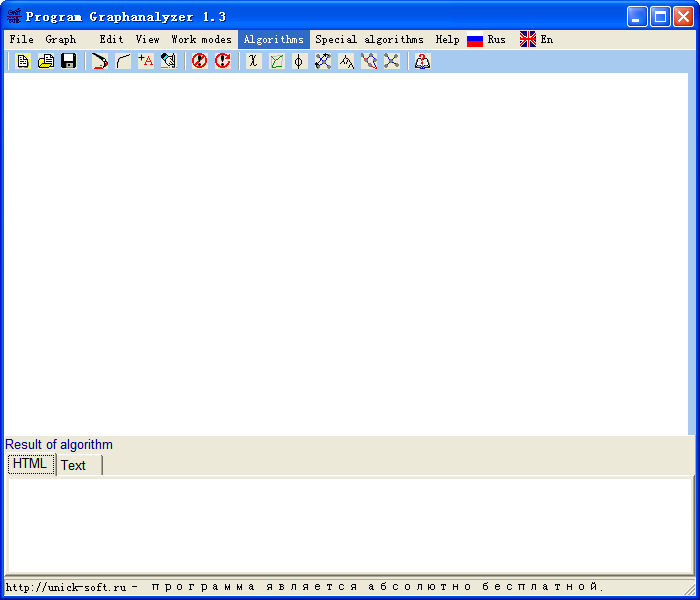Screen dimensions: 700x600
Task: Select the paint bucket tool icon
Action: [169, 61]
